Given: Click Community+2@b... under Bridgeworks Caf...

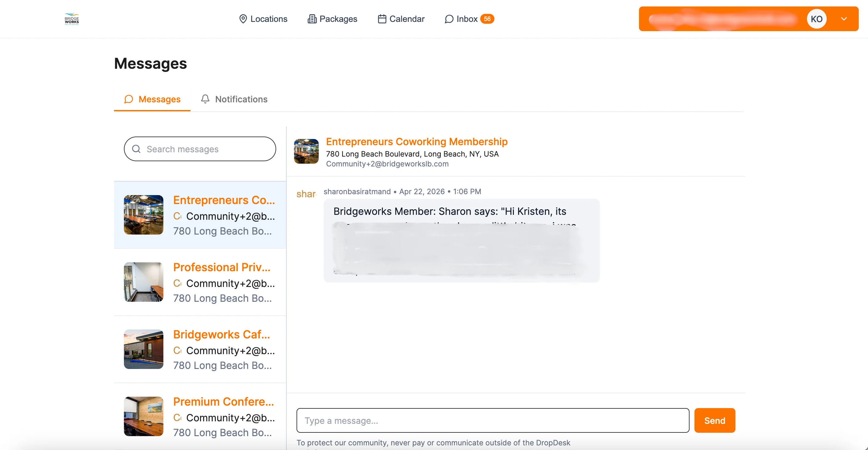Looking at the screenshot, I should pyautogui.click(x=231, y=351).
